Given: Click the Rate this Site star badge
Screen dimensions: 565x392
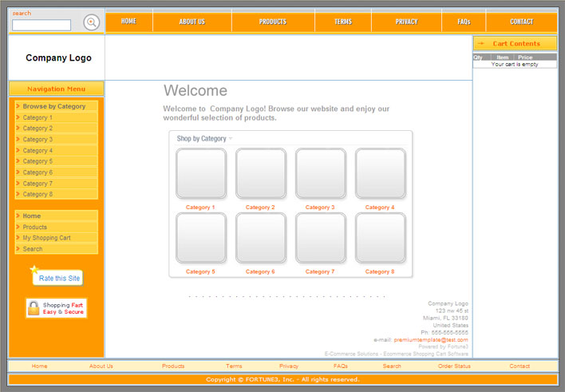Looking at the screenshot, I should point(57,278).
